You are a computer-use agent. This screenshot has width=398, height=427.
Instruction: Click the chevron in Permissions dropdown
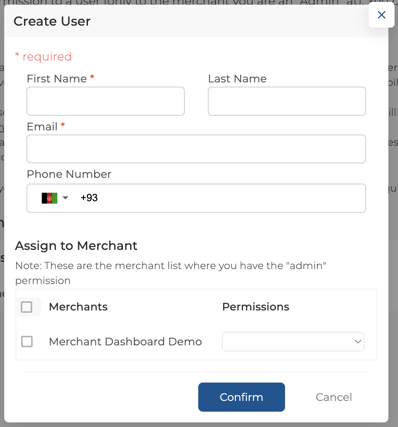click(358, 342)
